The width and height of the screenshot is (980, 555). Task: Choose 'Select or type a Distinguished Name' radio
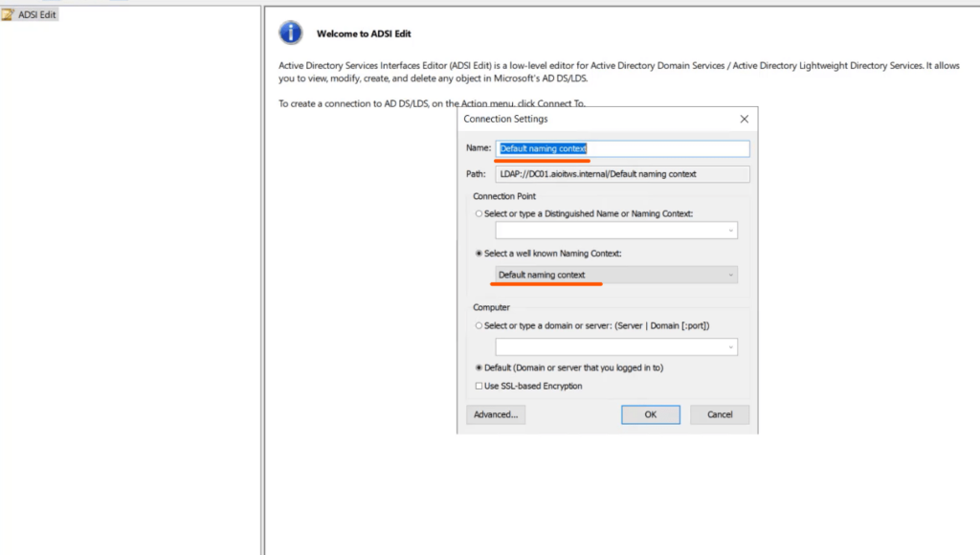pos(479,213)
